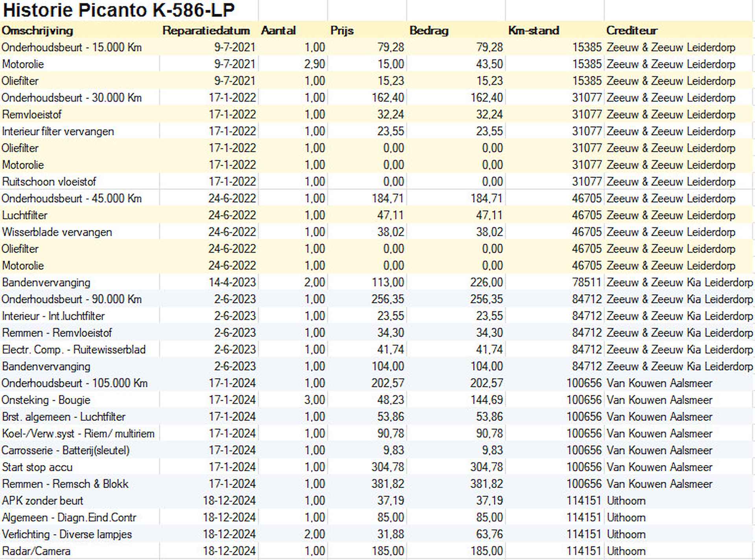Screen dimensions: 755x560
Task: Click 'Verlichting - Diverse lampjes' cell
Action: click(x=67, y=535)
